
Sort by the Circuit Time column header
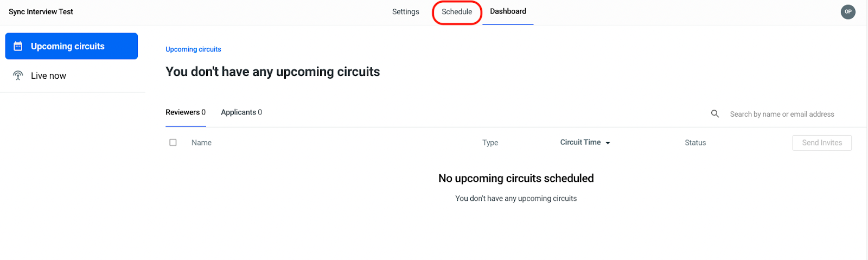coord(580,142)
